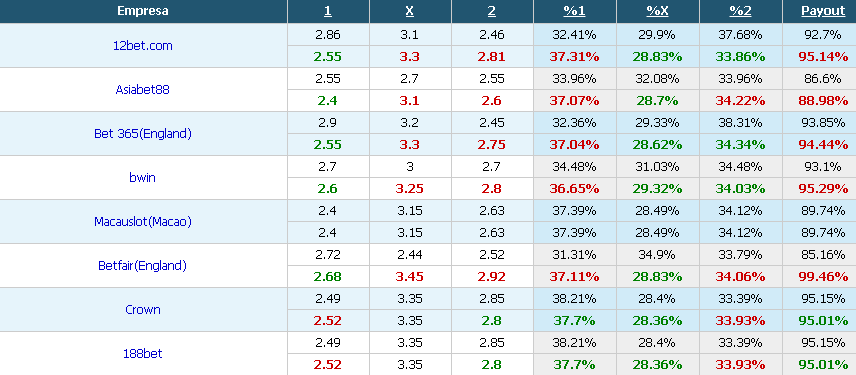856x375 pixels.
Task: Click the Empresa column header
Action: (142, 11)
